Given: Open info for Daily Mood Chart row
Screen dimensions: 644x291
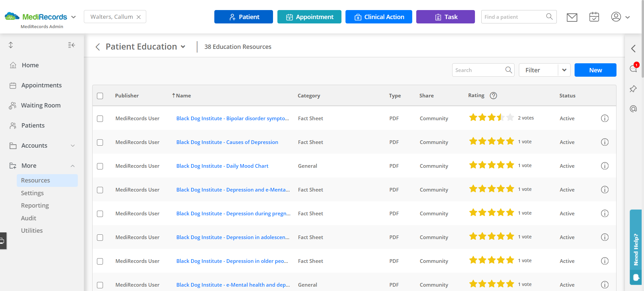Looking at the screenshot, I should pyautogui.click(x=604, y=166).
